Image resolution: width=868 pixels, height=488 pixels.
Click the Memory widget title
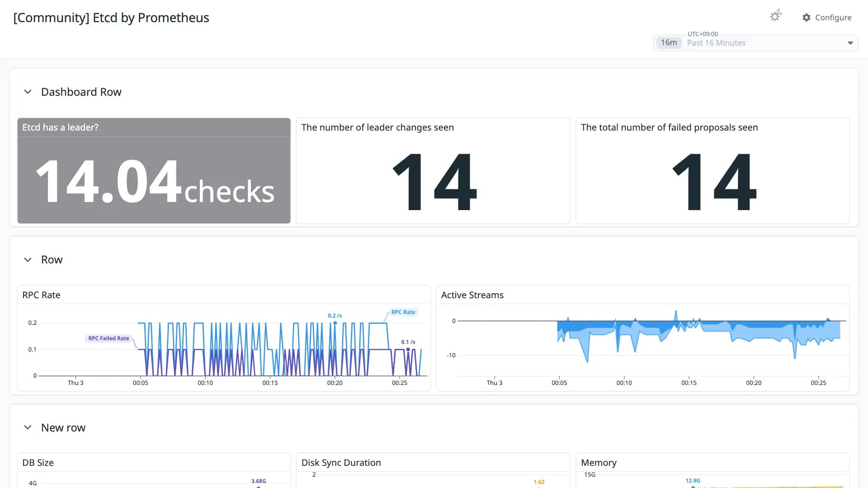pyautogui.click(x=599, y=463)
